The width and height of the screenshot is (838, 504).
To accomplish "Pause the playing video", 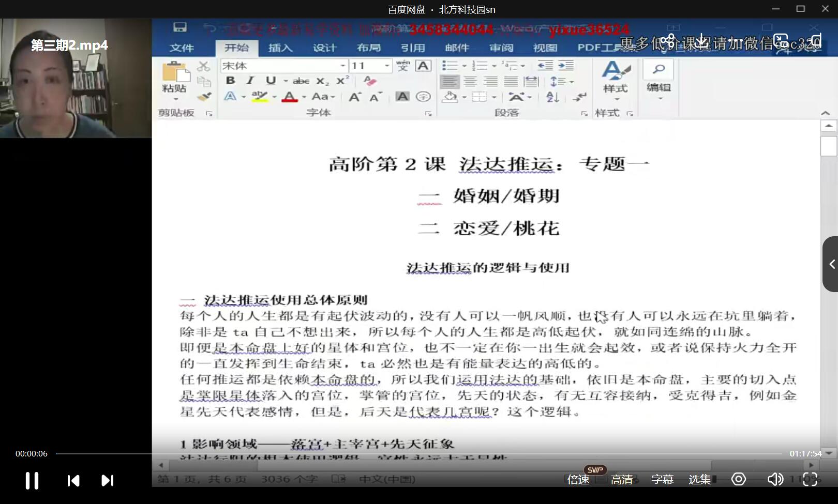I will 31,480.
